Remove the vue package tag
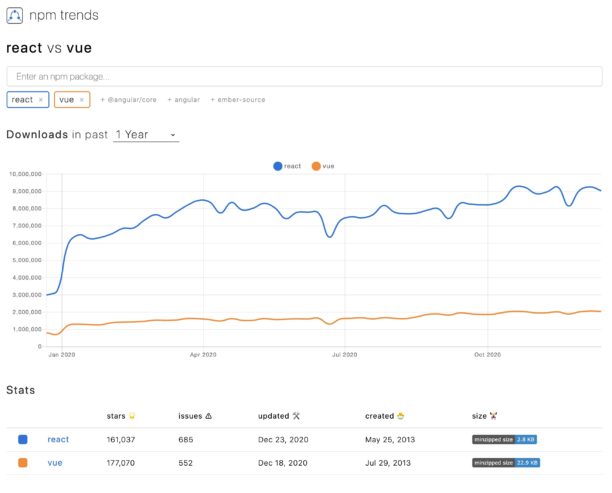This screenshot has width=612, height=493. 82,100
